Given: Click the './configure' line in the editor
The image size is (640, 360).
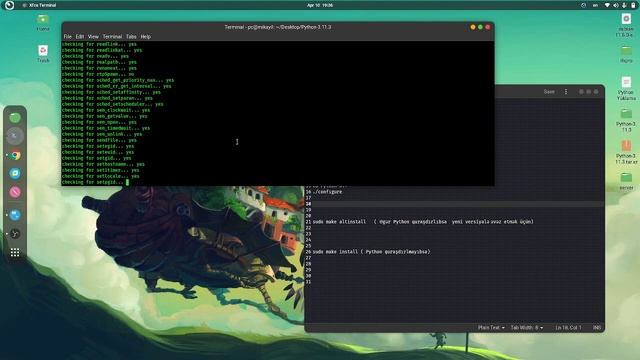Looking at the screenshot, I should [x=327, y=191].
